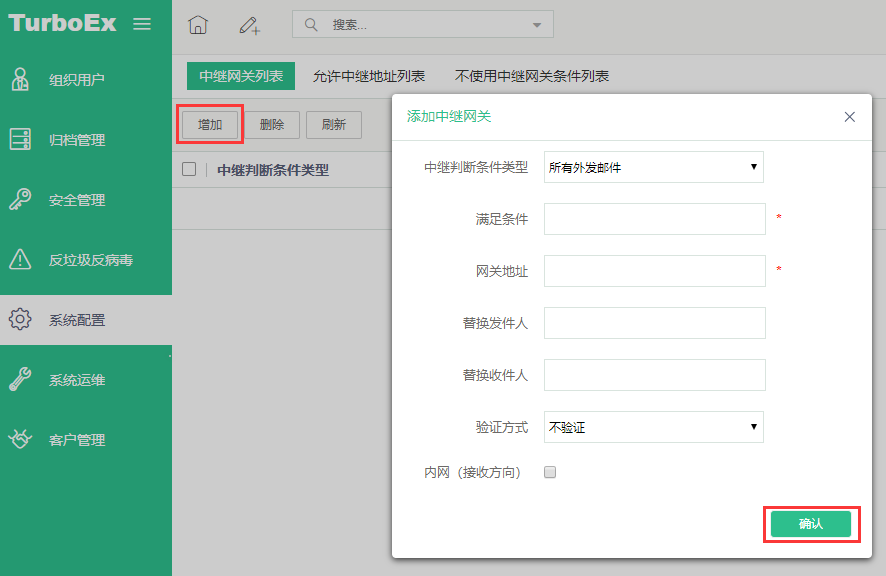The image size is (886, 576).
Task: Switch to the 不使用中继网关条件列表 tab
Action: (x=532, y=76)
